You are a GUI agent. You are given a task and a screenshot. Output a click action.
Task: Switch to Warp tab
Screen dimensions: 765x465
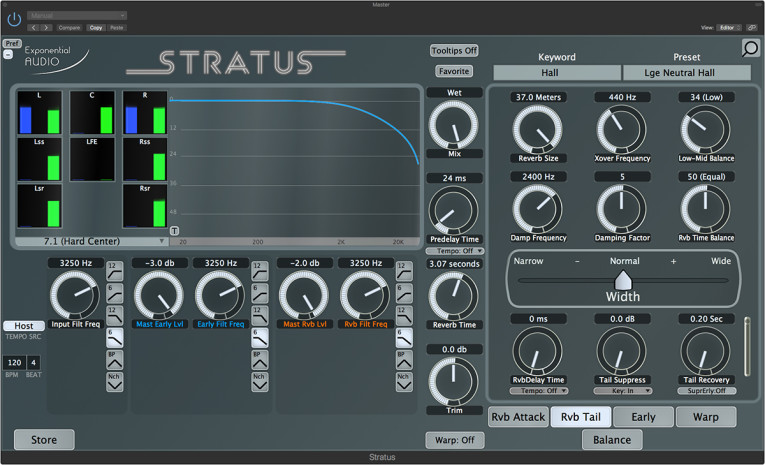click(x=706, y=417)
